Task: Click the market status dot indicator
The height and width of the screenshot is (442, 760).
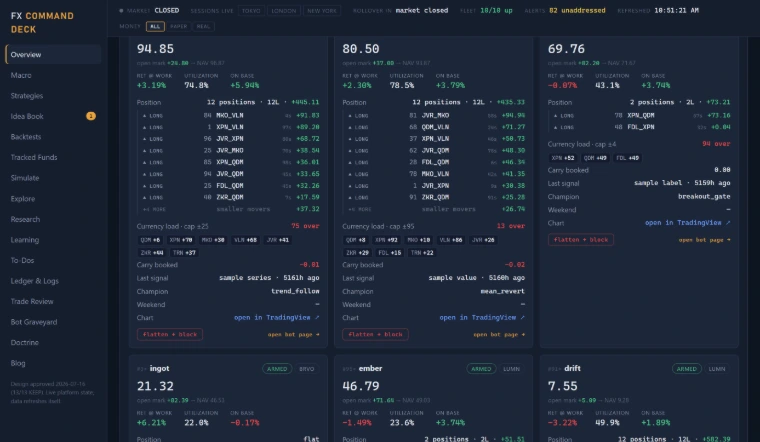Action: [121, 10]
